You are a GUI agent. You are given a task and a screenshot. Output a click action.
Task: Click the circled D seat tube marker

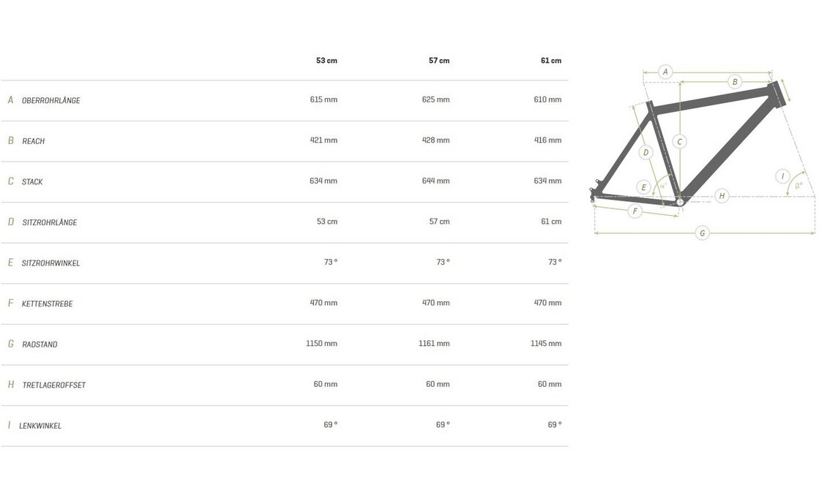tap(646, 153)
